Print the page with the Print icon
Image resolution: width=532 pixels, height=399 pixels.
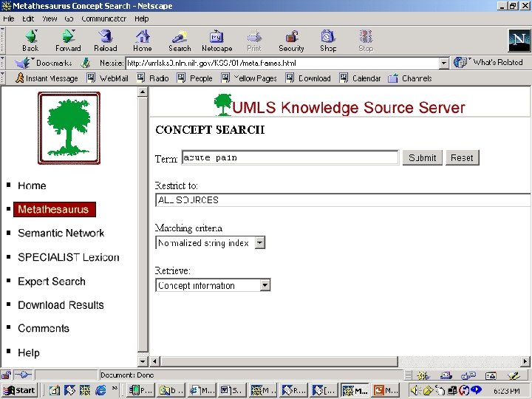pos(254,41)
